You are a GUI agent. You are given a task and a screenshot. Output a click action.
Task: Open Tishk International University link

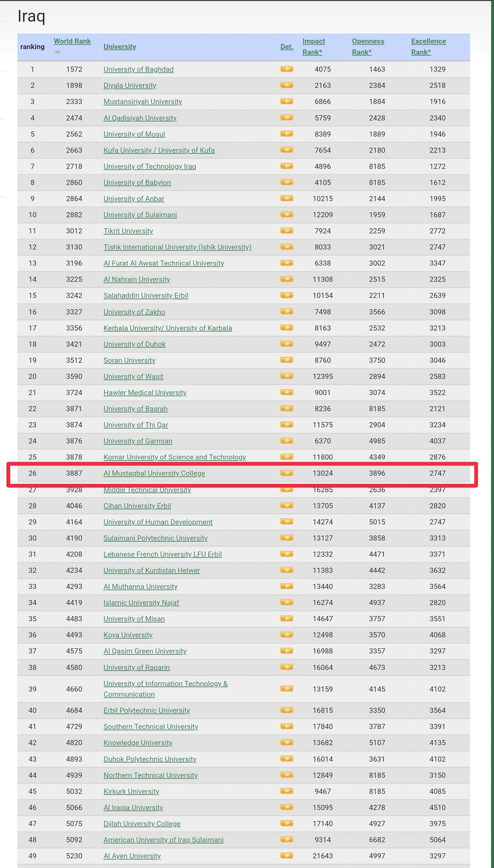click(177, 247)
